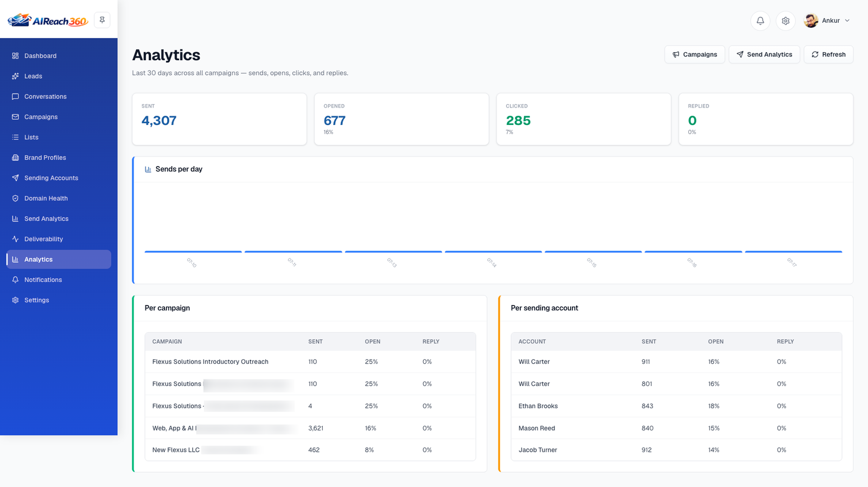Viewport: 868px width, 487px height.
Task: Click the Ethan Brooks account row
Action: point(676,406)
